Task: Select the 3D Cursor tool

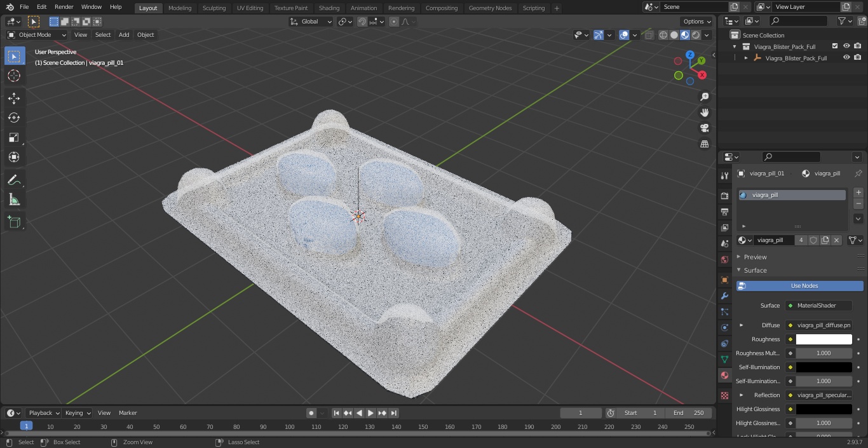Action: (x=14, y=76)
